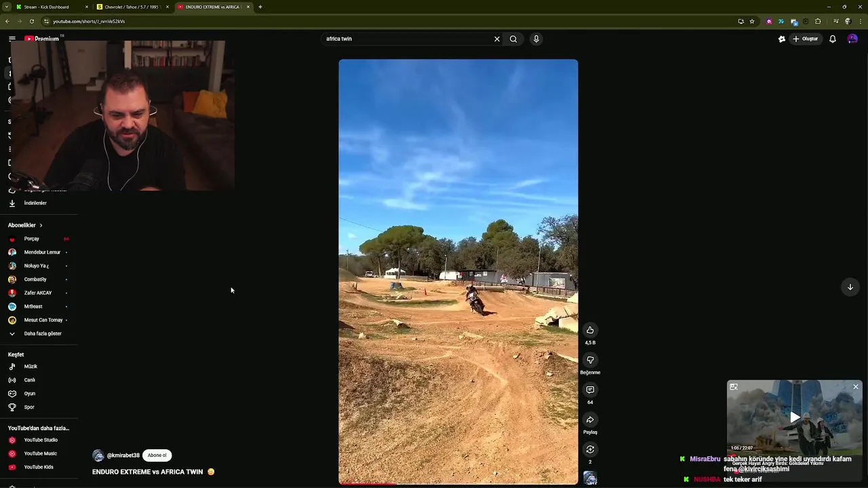Screen dimensions: 868x488
Task: Open YouTube notifications bell
Action: coord(833,39)
